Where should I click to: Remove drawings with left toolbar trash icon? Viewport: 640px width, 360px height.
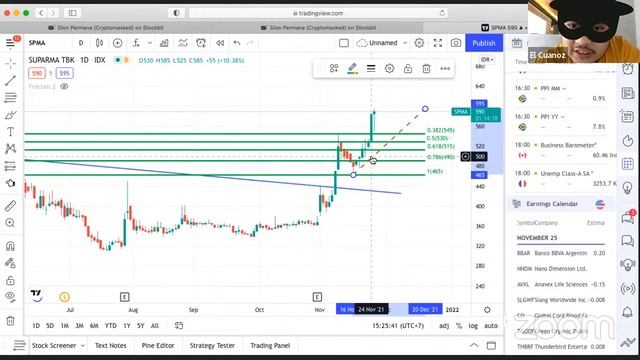[11, 321]
